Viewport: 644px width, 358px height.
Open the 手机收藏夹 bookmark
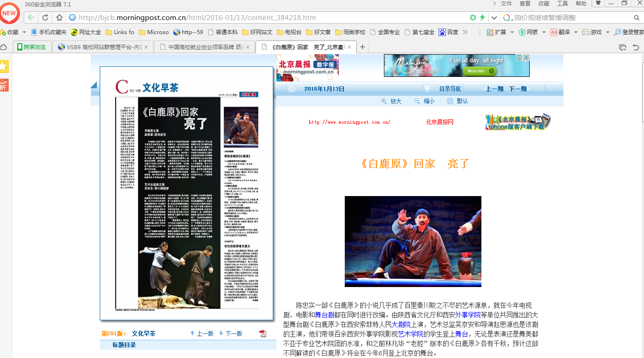(49, 32)
